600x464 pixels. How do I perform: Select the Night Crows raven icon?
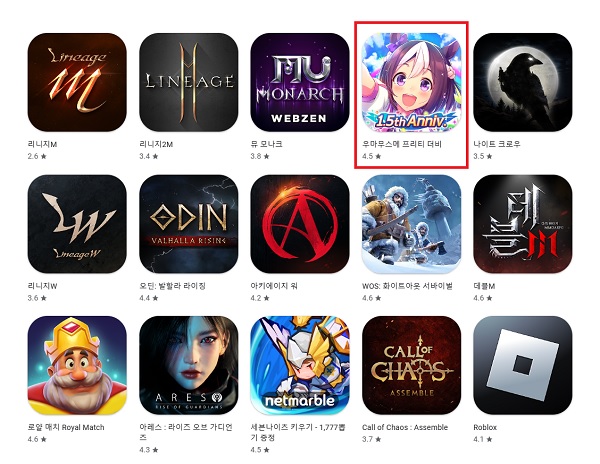point(523,82)
